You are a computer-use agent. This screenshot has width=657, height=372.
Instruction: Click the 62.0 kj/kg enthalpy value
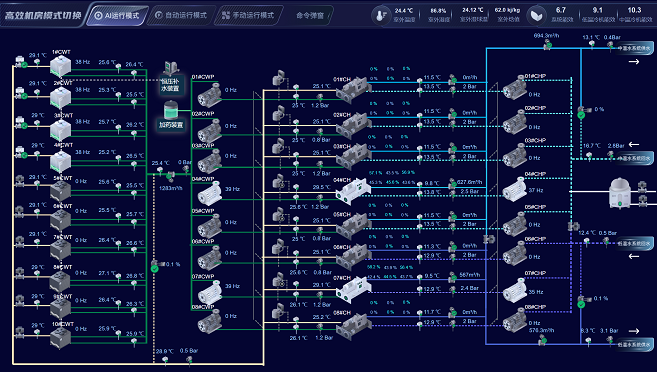(x=507, y=10)
